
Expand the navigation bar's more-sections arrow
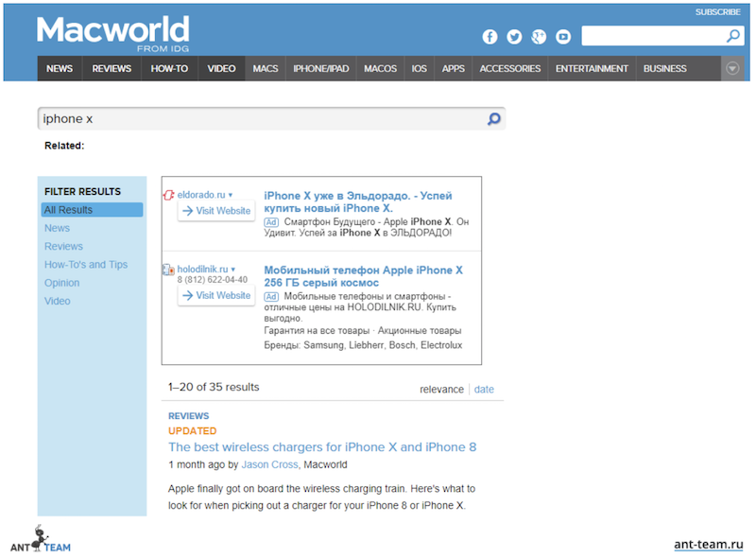pos(732,68)
